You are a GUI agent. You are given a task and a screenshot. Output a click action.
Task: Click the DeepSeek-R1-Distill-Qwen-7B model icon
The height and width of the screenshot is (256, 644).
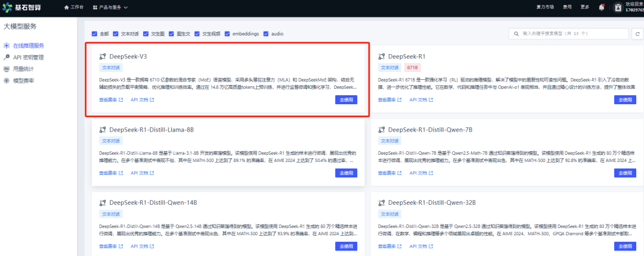tap(382, 130)
